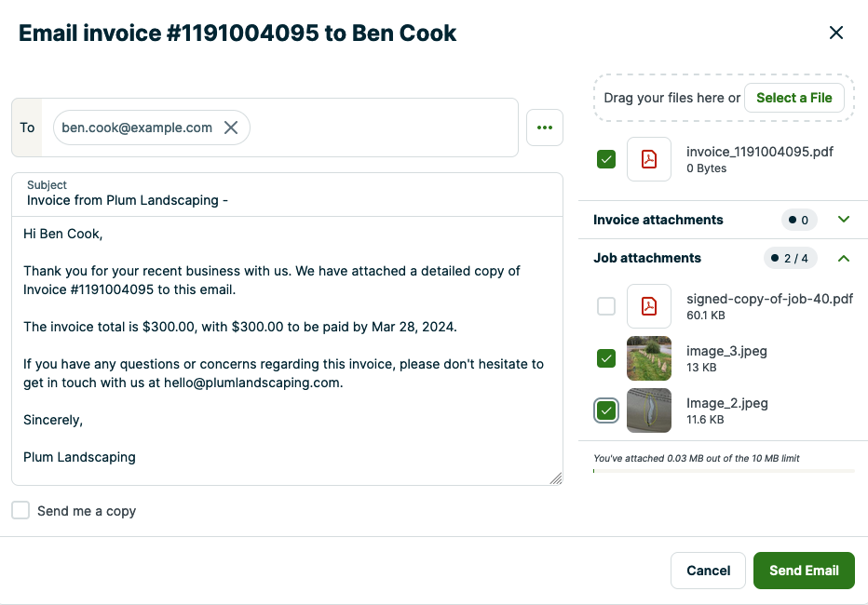This screenshot has height=605, width=868.
Task: Close the email invoice dialog
Action: tap(836, 34)
